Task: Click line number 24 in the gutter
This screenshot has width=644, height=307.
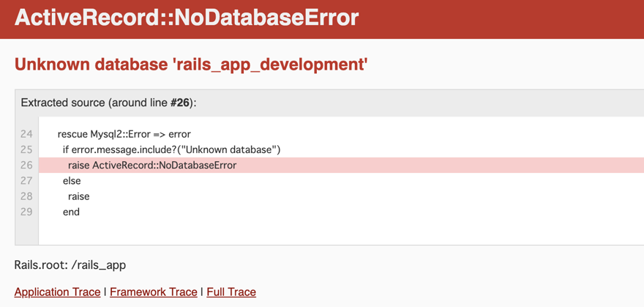Action: pyautogui.click(x=26, y=134)
